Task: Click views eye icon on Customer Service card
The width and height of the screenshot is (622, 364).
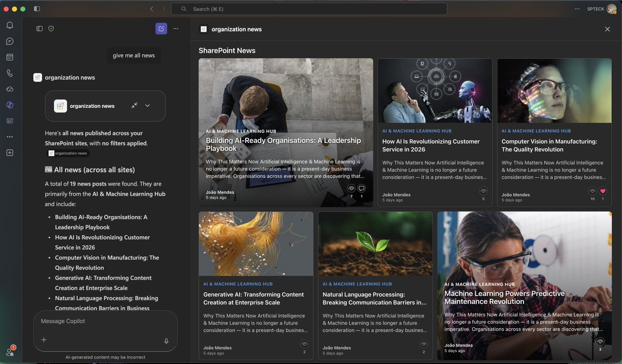Action: tap(484, 191)
